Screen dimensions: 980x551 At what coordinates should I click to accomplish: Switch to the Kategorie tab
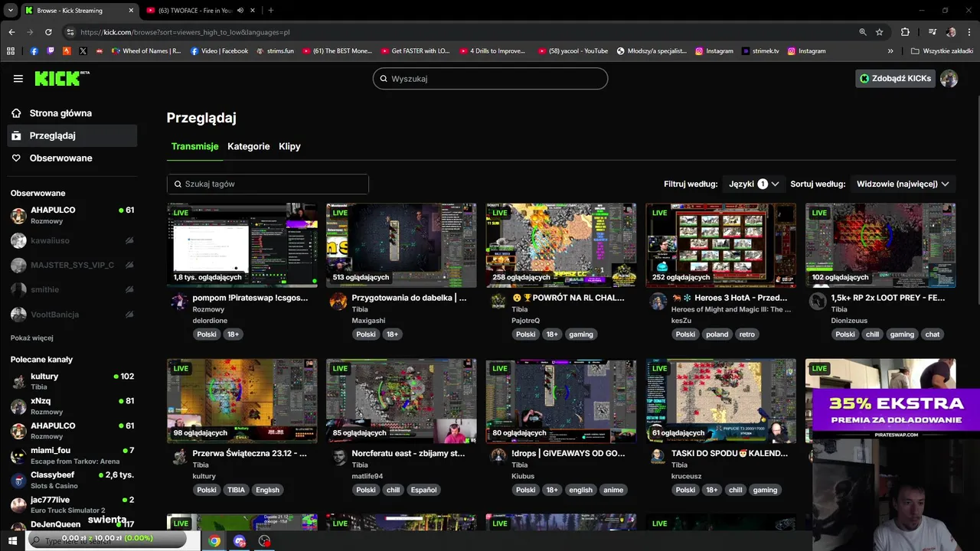pyautogui.click(x=249, y=146)
